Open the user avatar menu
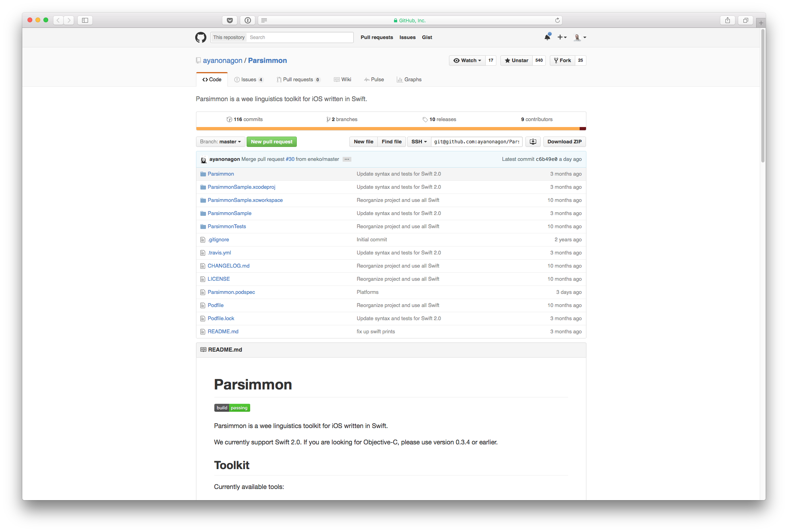The width and height of the screenshot is (788, 532). tap(580, 37)
